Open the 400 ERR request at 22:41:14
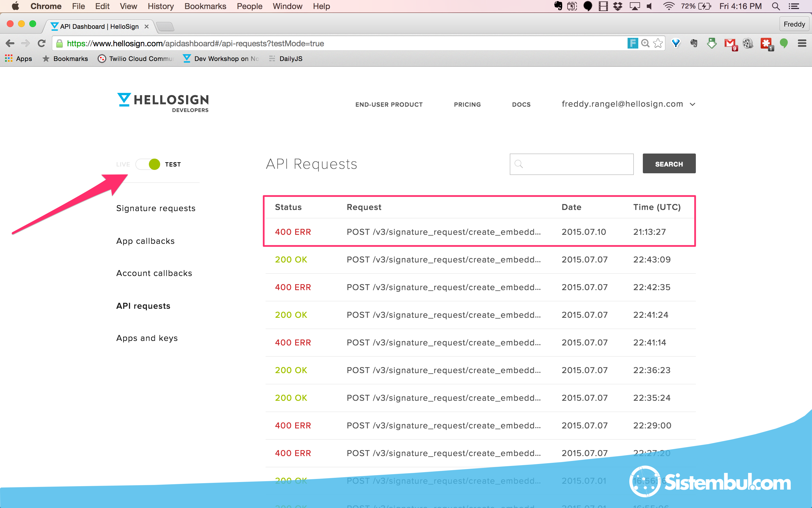The image size is (812, 508). (480, 342)
